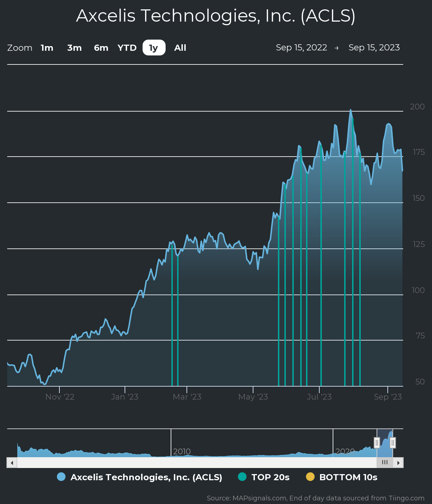Select the 1m zoom range
Viewport: 432px width, 504px height.
[47, 48]
